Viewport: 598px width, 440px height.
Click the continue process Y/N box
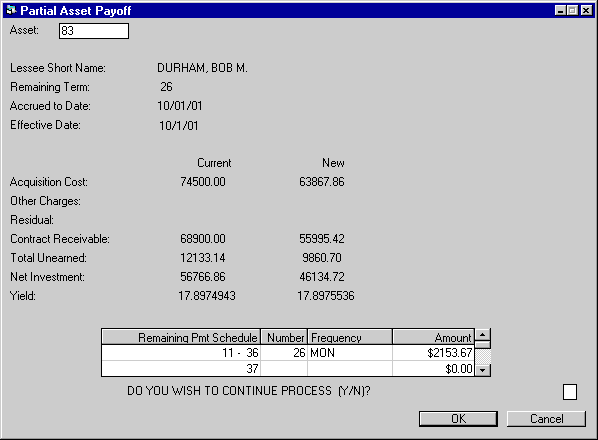tap(570, 392)
